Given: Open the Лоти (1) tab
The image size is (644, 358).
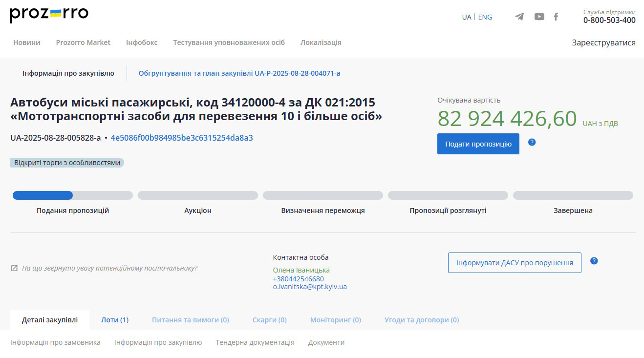Looking at the screenshot, I should (x=114, y=320).
